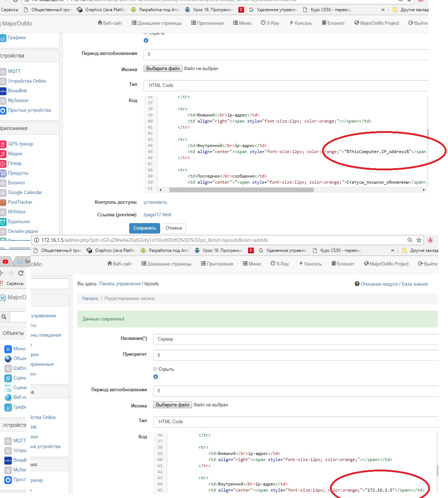Viewport: 448px width, 498px height.
Task: Reload the page with the refresh arrow
Action: (x=21, y=273)
